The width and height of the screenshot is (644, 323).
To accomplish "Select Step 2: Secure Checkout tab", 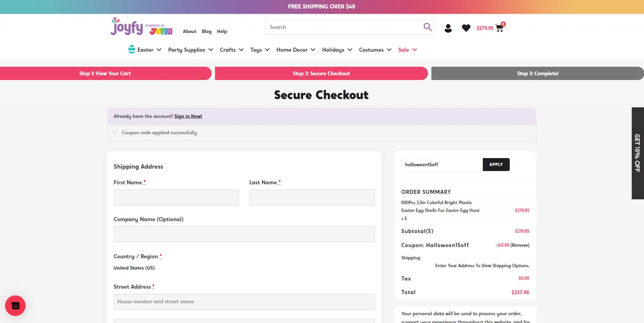I will (x=321, y=73).
